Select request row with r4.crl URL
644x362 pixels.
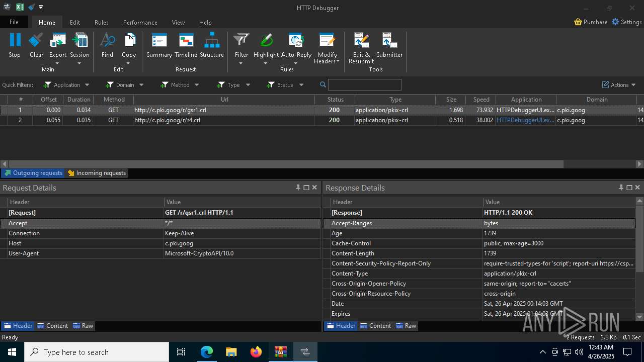coord(322,120)
